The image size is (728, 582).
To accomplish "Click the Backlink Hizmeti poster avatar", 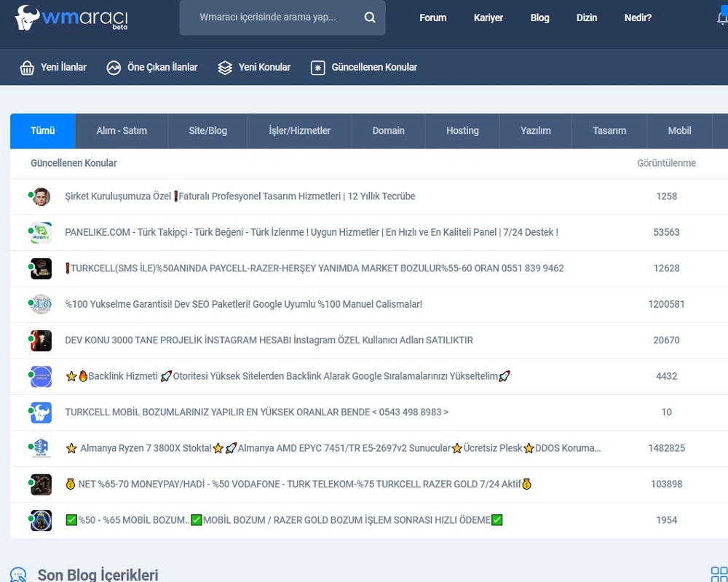I will click(41, 376).
